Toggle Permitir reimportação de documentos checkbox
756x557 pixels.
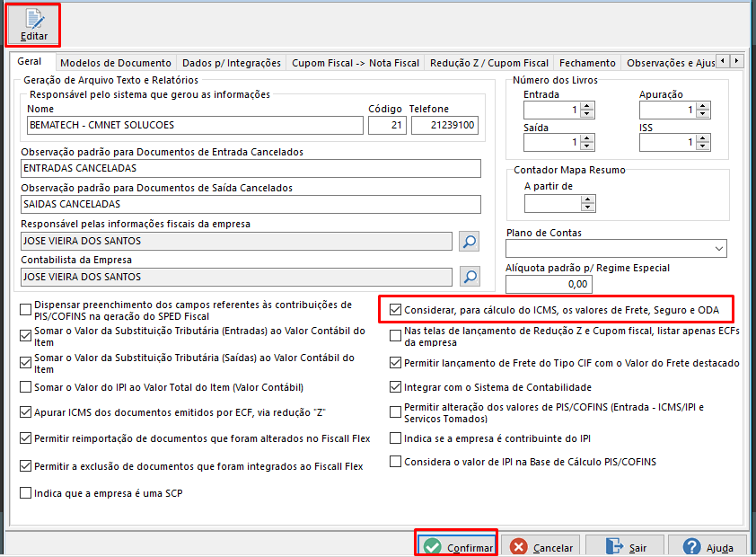pos(25,438)
